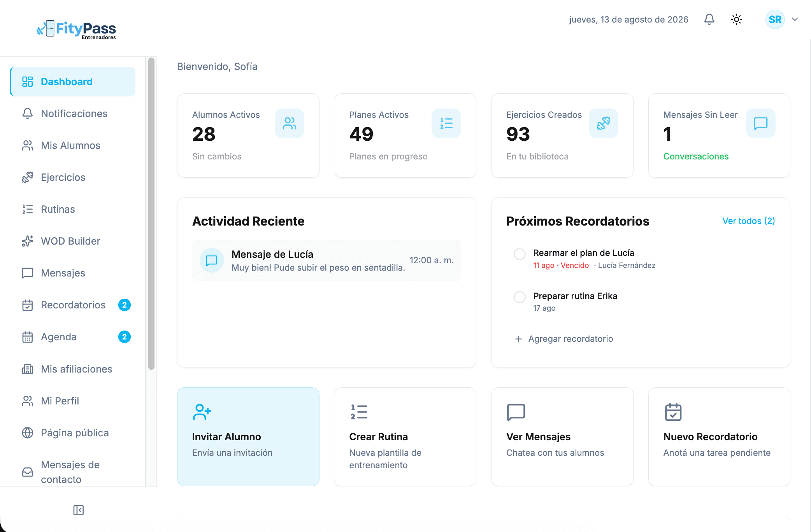This screenshot has width=811, height=532.
Task: Click the Rutinas list icon in sidebar
Action: coord(28,209)
